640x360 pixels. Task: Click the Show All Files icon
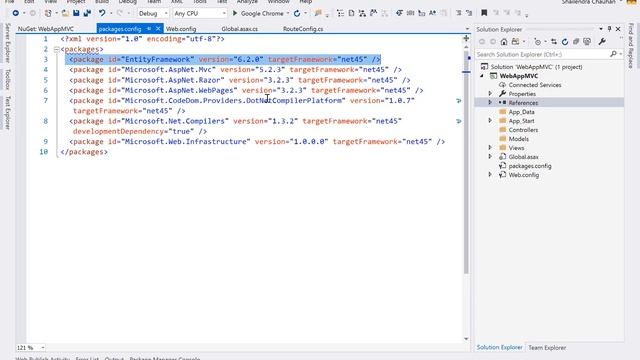point(587,42)
